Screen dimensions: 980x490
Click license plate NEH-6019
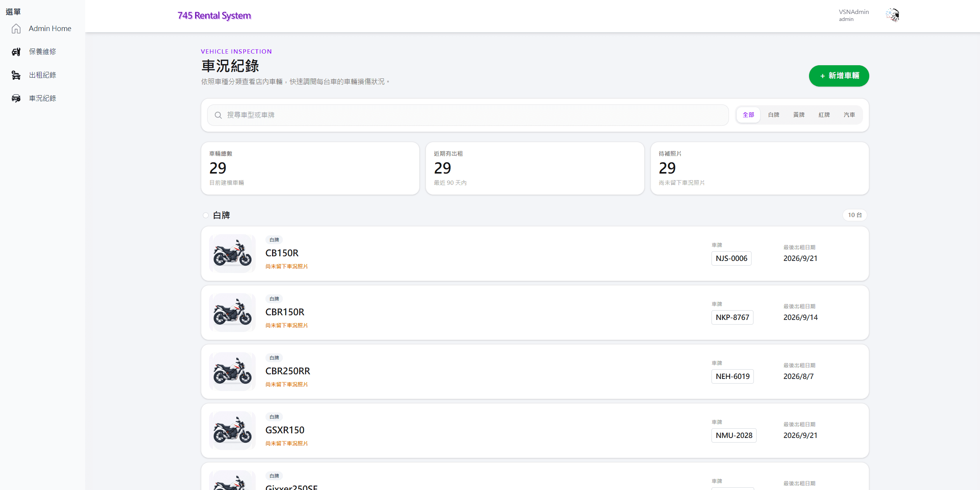point(732,377)
